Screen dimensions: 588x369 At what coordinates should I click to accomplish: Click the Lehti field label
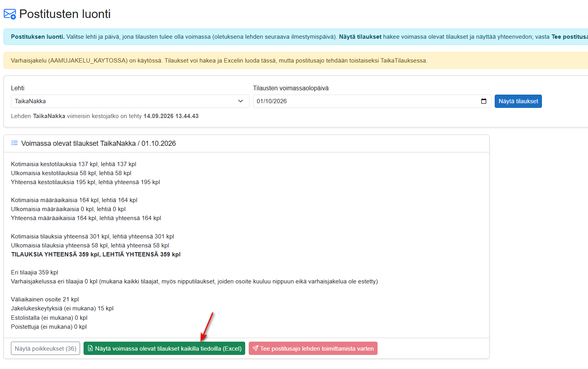[18, 88]
